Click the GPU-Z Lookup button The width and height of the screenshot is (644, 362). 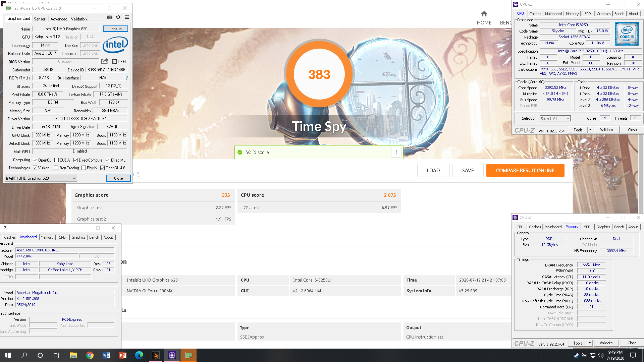(x=115, y=29)
